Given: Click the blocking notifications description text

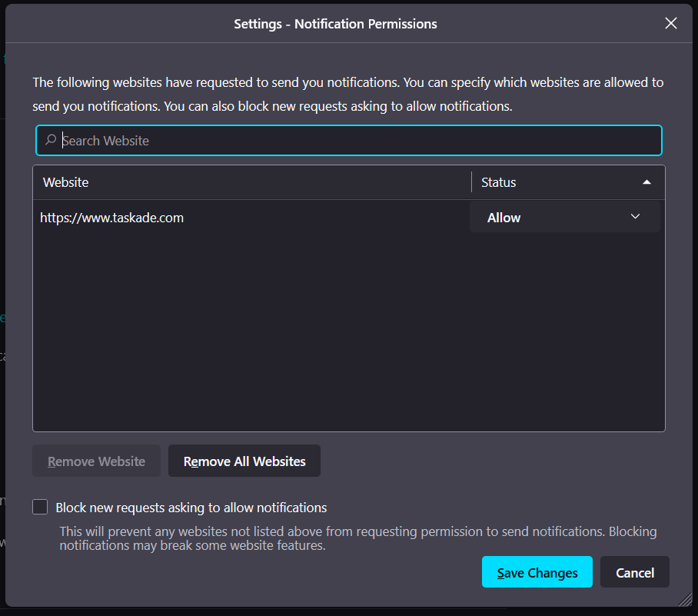Looking at the screenshot, I should tap(357, 538).
